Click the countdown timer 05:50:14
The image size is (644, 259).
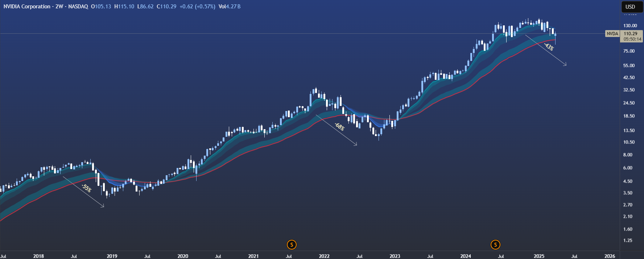pos(632,39)
